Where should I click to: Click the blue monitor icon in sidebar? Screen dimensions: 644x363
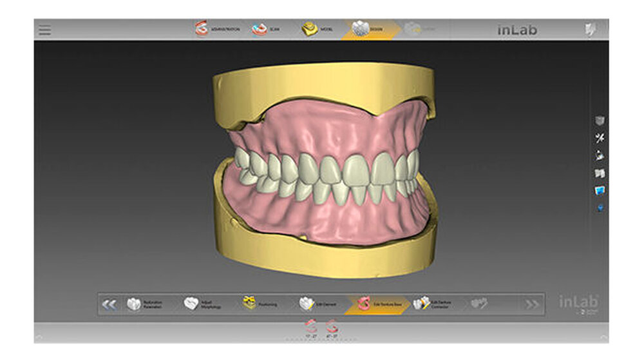click(x=600, y=190)
